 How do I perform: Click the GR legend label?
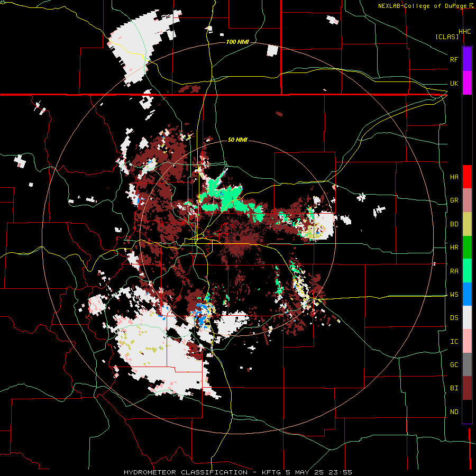454,200
